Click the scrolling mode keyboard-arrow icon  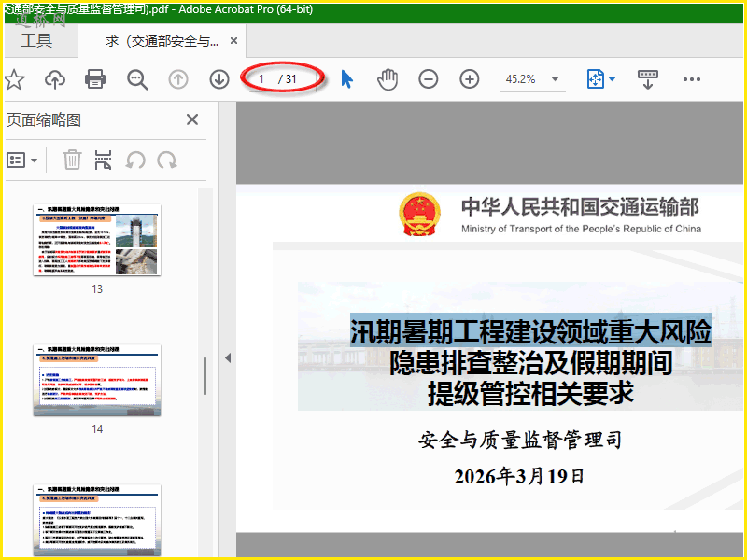pyautogui.click(x=647, y=79)
